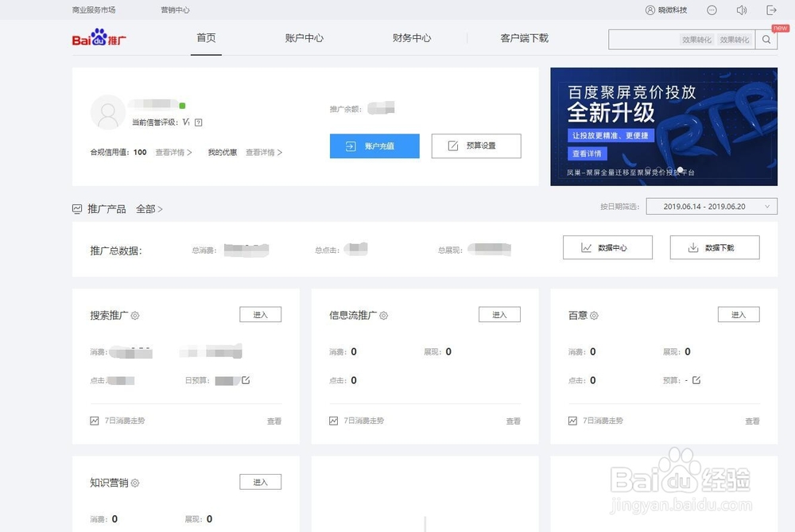795x532 pixels.
Task: Click the Baidu Tuiguang logo
Action: pyautogui.click(x=99, y=38)
